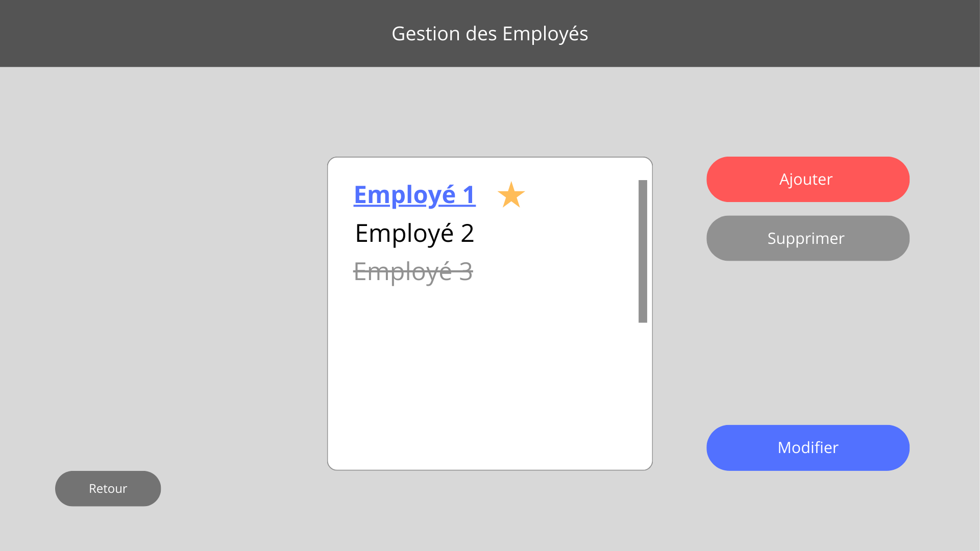The width and height of the screenshot is (980, 551).
Task: Click the Gestion des Employés title
Action: (x=489, y=34)
